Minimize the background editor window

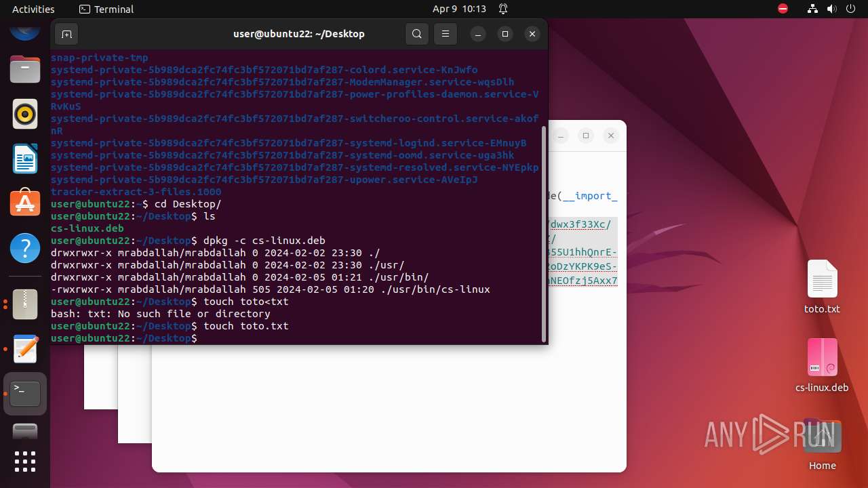[x=560, y=136]
